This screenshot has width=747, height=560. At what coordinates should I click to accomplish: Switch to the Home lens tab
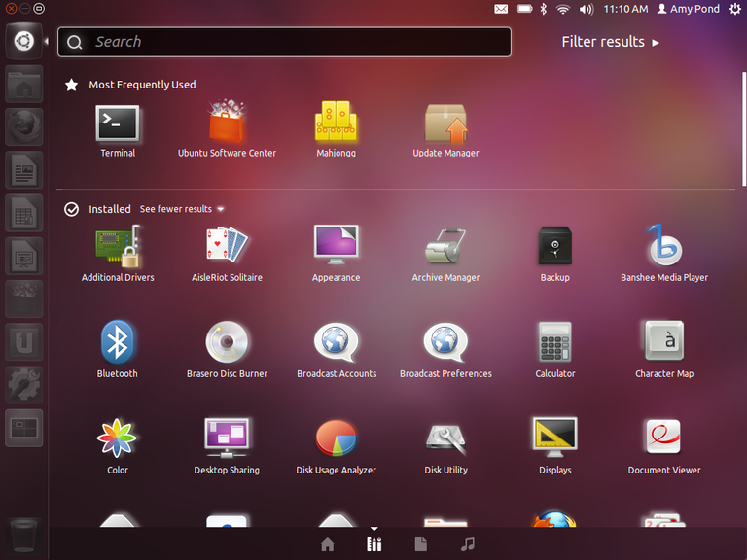pyautogui.click(x=327, y=543)
